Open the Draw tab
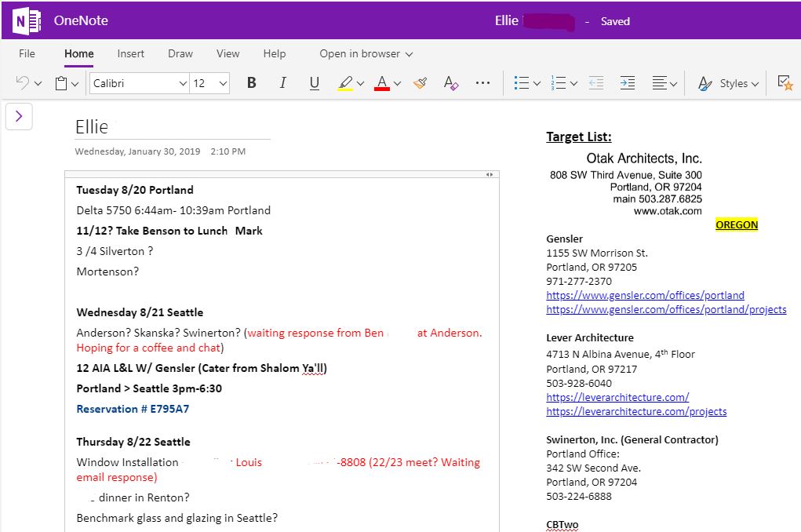The image size is (801, 532). tap(180, 53)
